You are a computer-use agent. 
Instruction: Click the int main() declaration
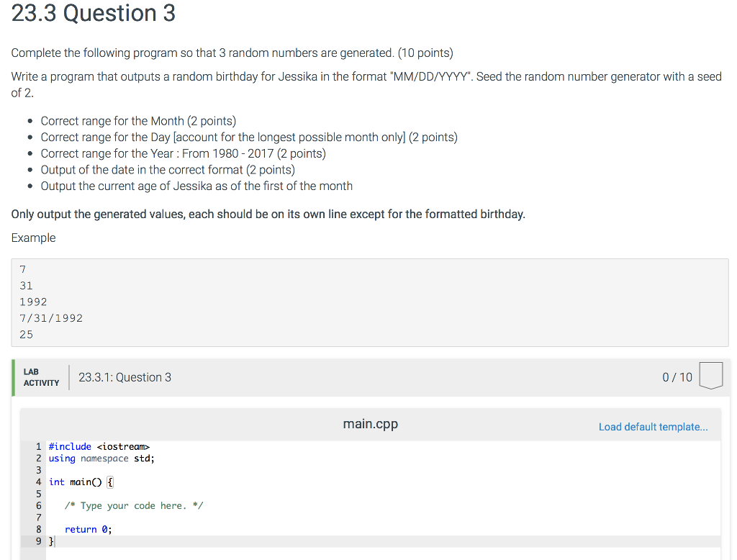(79, 482)
